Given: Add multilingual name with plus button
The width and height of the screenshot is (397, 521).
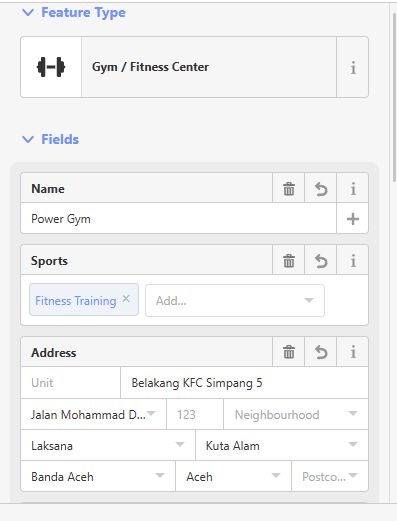Looking at the screenshot, I should pyautogui.click(x=353, y=219).
